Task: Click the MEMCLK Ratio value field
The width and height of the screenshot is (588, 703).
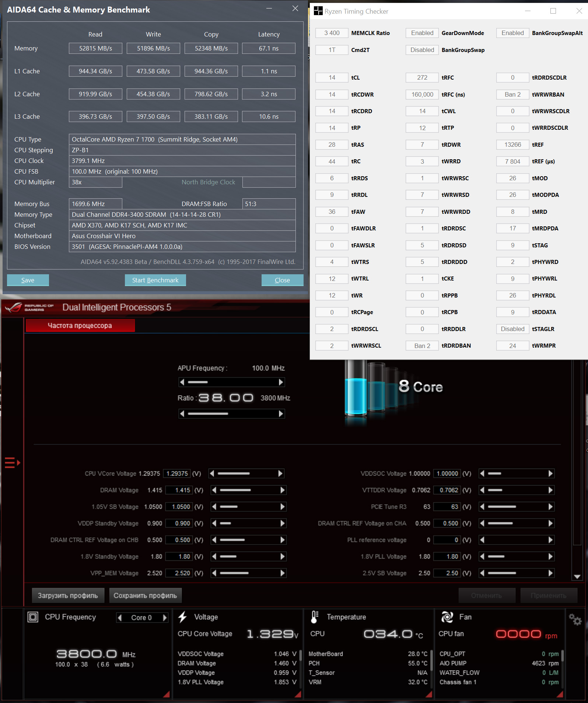Action: 332,33
